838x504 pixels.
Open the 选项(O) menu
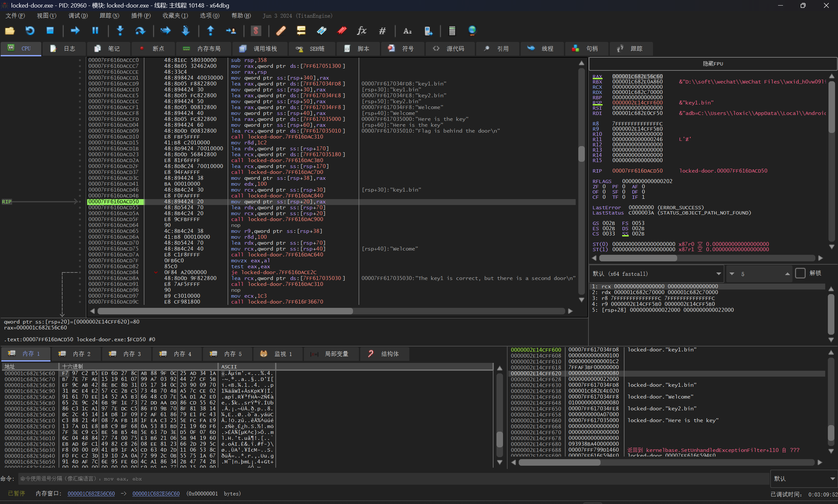[210, 16]
